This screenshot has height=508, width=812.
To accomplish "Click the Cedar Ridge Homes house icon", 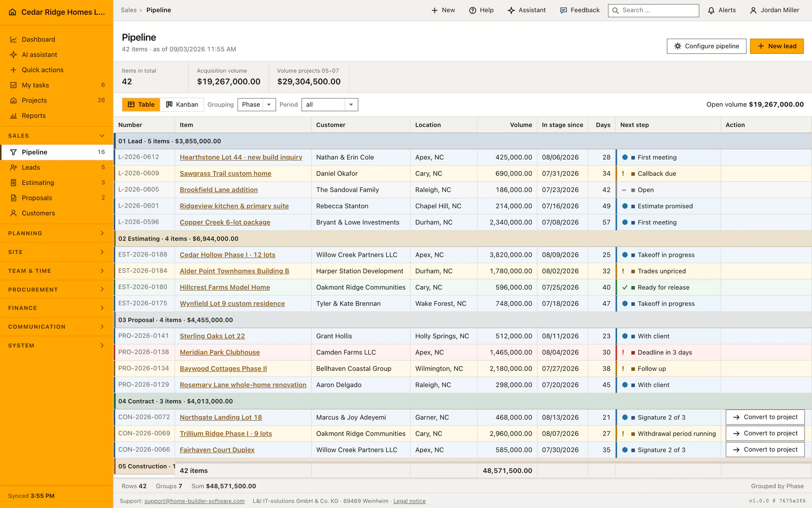I will pos(13,12).
